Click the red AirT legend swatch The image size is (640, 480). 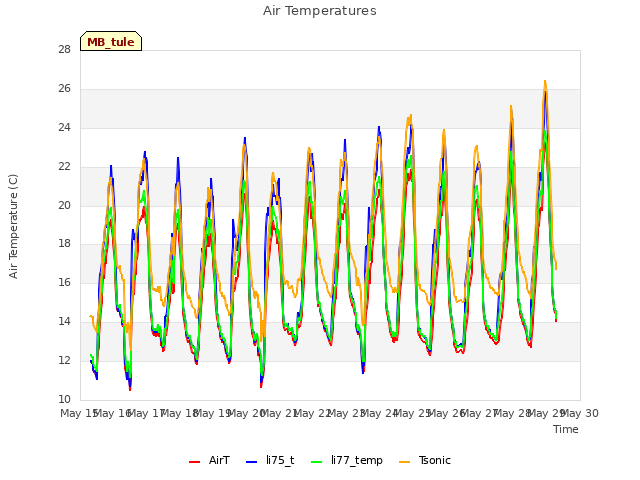pyautogui.click(x=195, y=462)
